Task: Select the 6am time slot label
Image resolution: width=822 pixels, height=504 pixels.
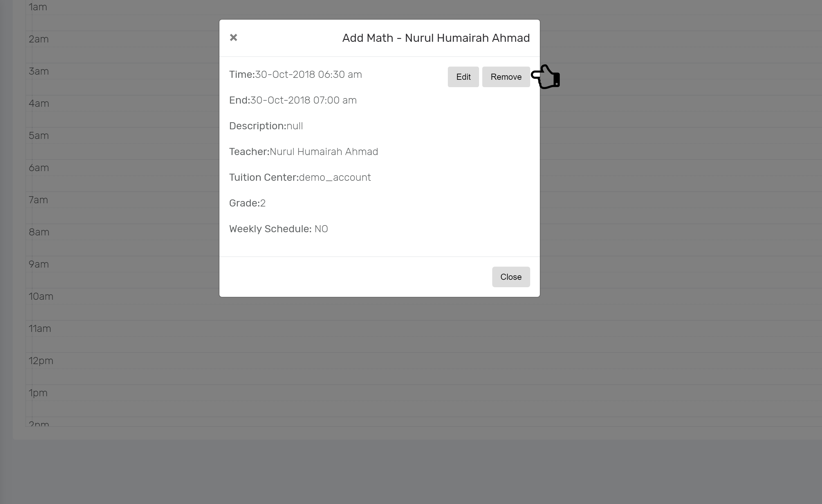Action: click(x=39, y=168)
